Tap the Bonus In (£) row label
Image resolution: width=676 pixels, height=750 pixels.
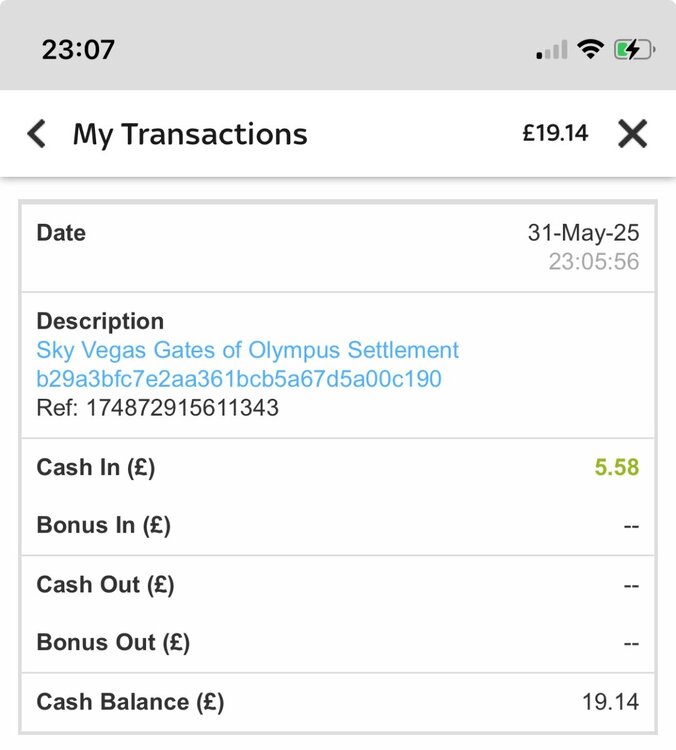[103, 526]
